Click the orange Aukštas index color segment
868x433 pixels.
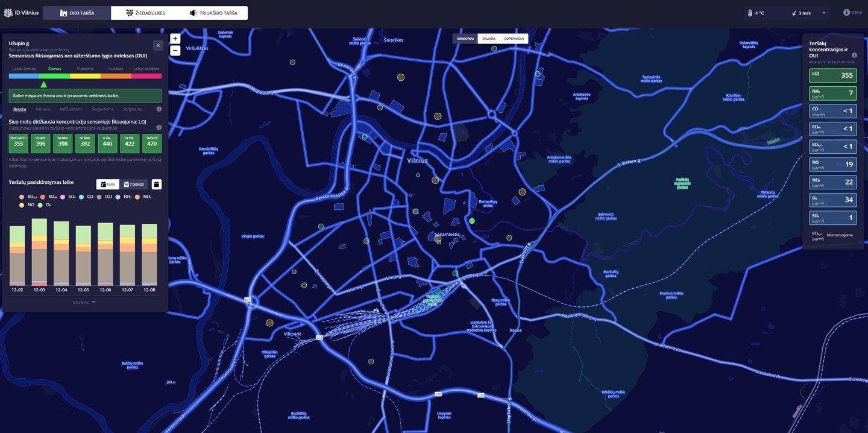click(116, 76)
